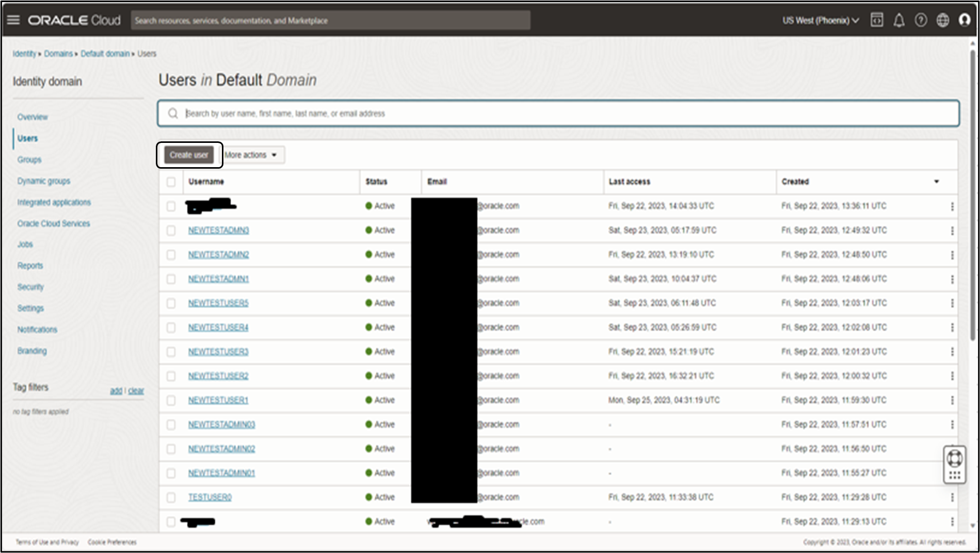Open actions menu for NEWTESTADMIN1 row
Screen dimensions: 980x553
pyautogui.click(x=952, y=279)
